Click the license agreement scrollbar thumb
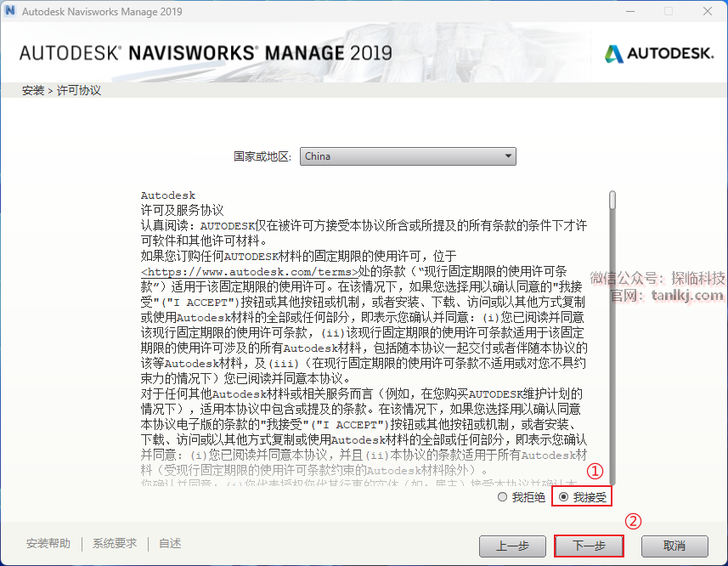Viewport: 728px width, 566px height. click(x=612, y=200)
